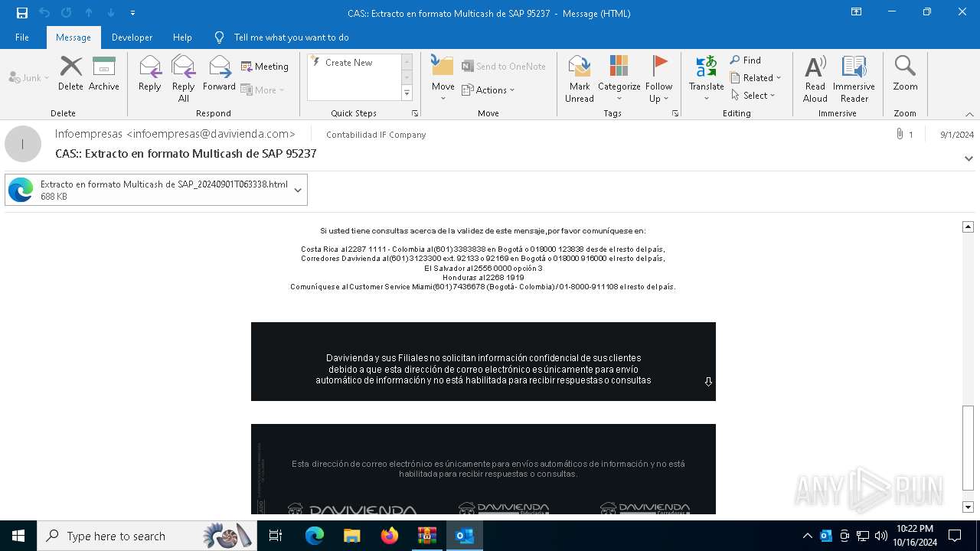Start Read Aloud
The width and height of the screenshot is (980, 551).
pyautogui.click(x=815, y=78)
